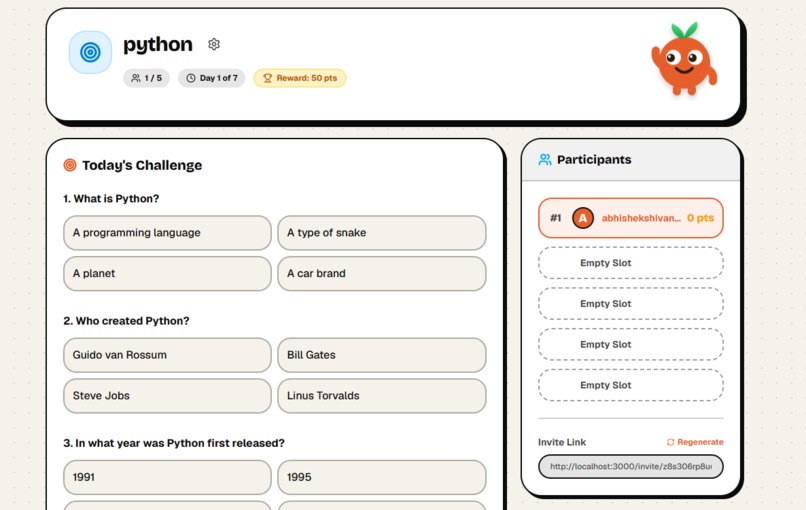
Task: Click the invite link URL field
Action: 631,467
